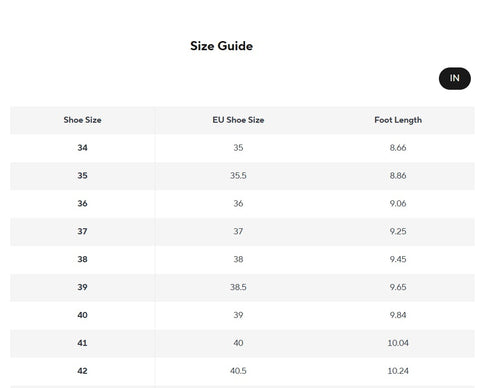Click foot length value 9.84
The height and width of the screenshot is (388, 480).
point(398,315)
